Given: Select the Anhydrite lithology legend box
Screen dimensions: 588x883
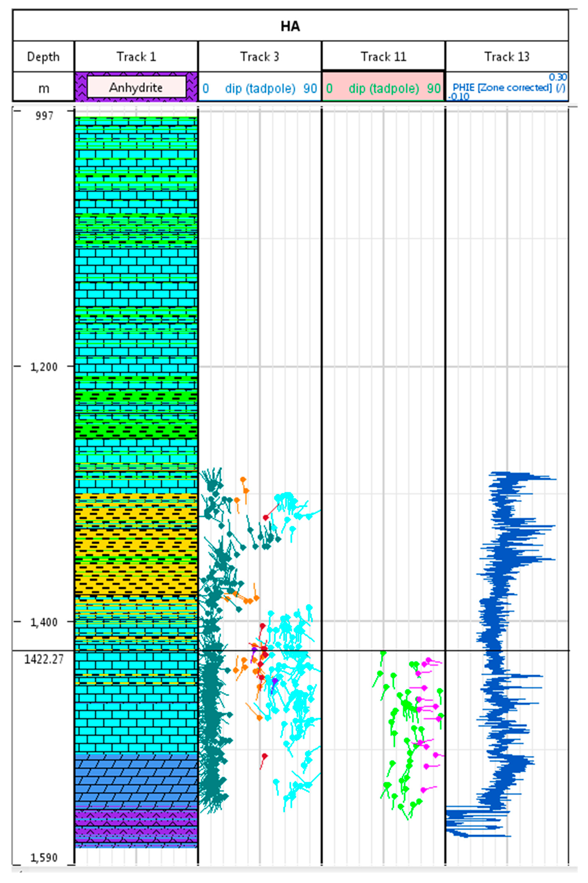Looking at the screenshot, I should click(137, 87).
